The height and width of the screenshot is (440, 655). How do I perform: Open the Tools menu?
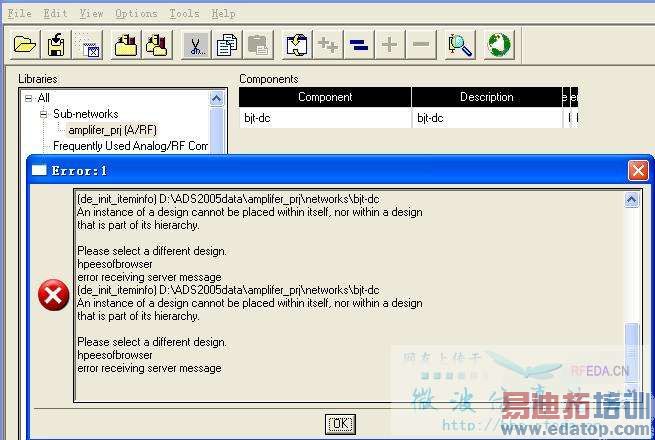coord(184,13)
